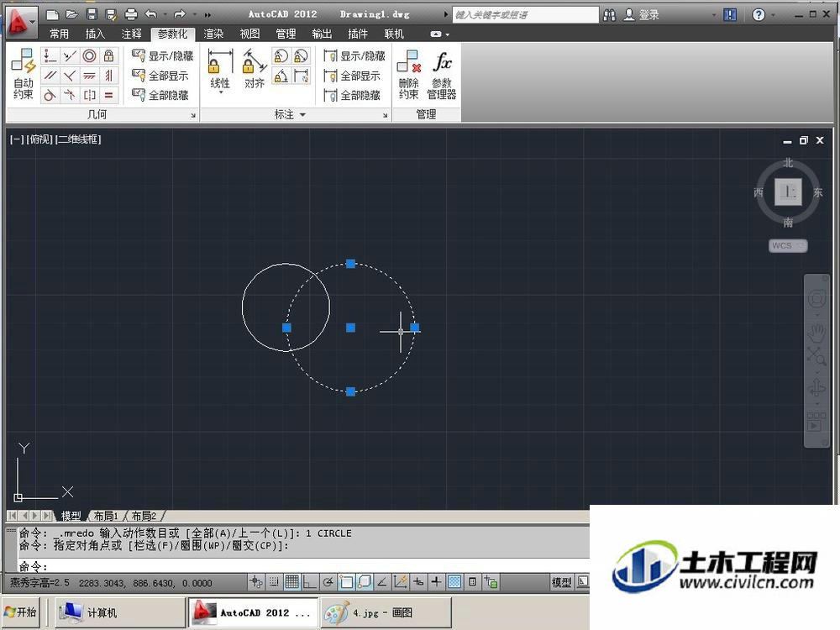This screenshot has height=630, width=840.
Task: Apply the Equal constraint icon
Action: [108, 96]
